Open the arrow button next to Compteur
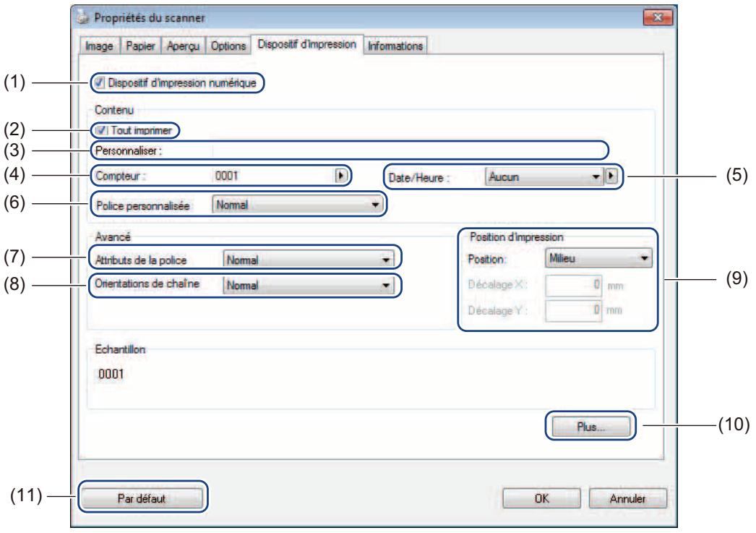756x533 pixels. click(x=341, y=176)
